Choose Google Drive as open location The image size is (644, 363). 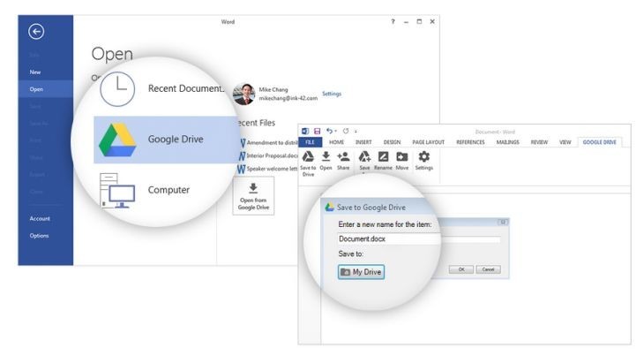pos(167,140)
